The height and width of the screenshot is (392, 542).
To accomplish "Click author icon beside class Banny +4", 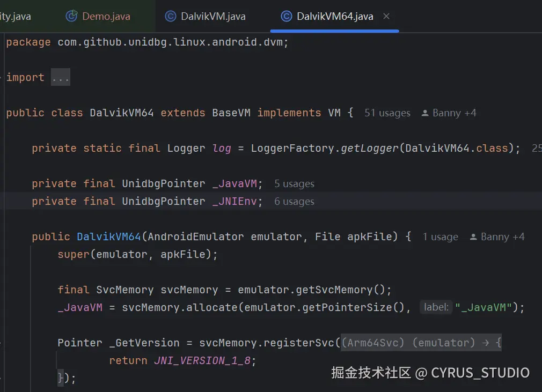I will tap(425, 113).
